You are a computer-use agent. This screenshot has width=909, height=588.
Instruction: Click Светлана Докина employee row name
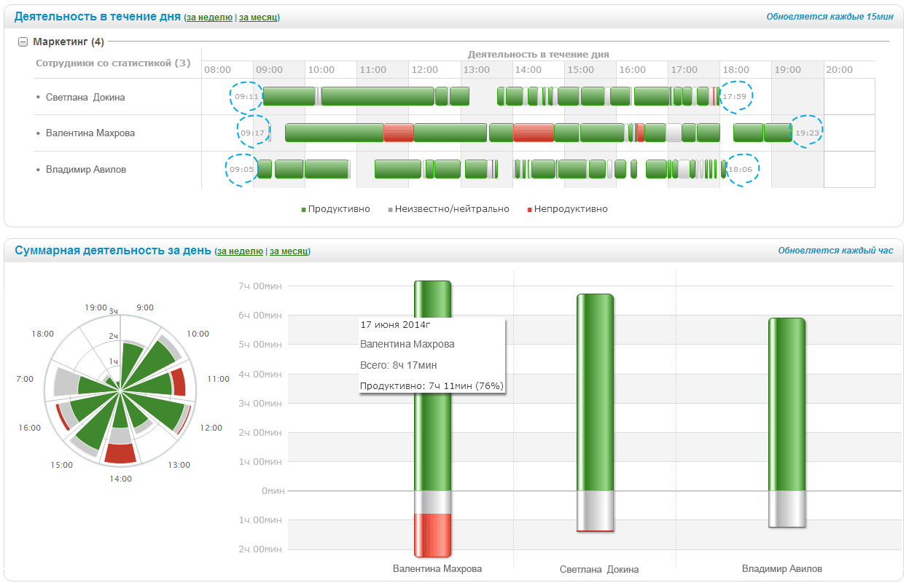85,97
